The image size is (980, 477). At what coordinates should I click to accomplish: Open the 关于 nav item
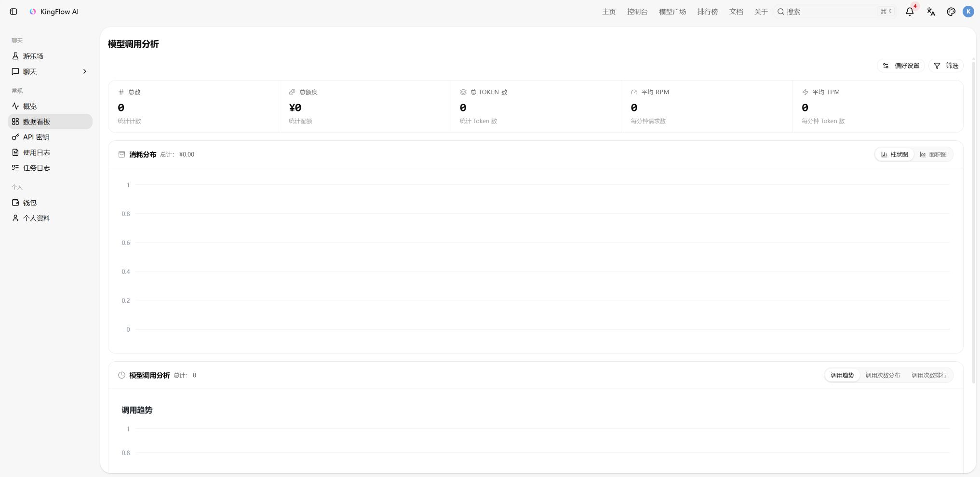761,12
